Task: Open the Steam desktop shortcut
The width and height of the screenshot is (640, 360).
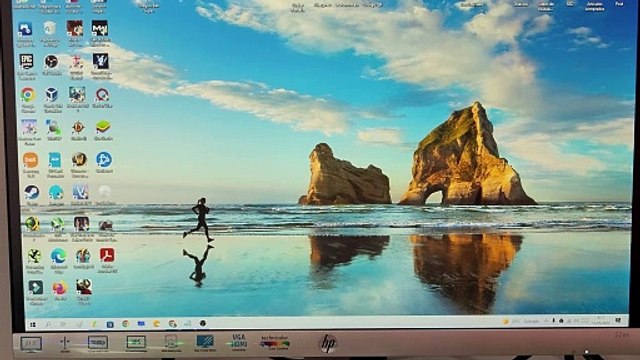Action: click(31, 192)
